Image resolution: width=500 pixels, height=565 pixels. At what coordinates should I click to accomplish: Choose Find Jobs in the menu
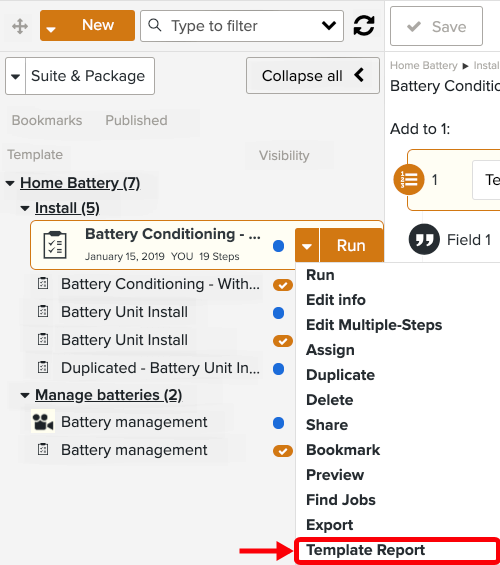point(341,500)
